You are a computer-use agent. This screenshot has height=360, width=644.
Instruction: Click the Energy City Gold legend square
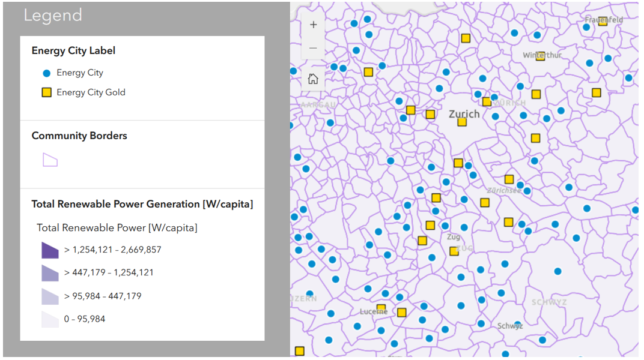46,92
